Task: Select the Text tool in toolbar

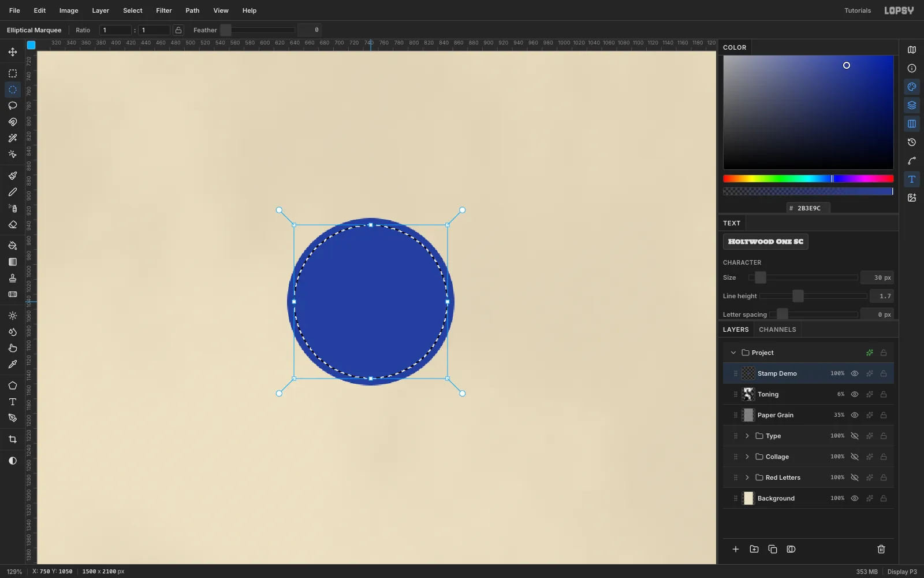Action: pyautogui.click(x=13, y=402)
